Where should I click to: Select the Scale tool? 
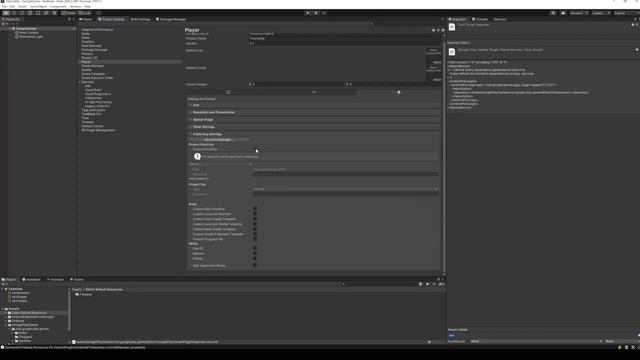click(x=30, y=13)
